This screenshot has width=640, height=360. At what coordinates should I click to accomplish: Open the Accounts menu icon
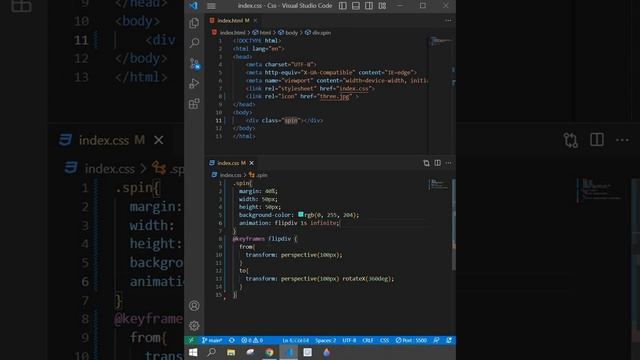(194, 305)
